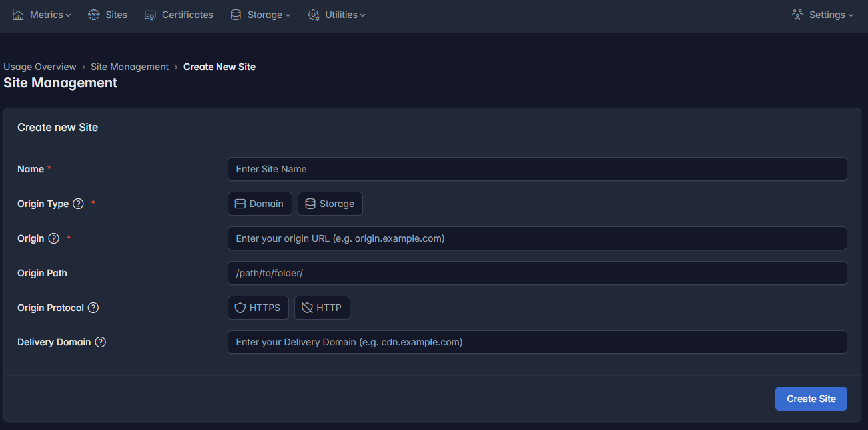The image size is (868, 430).
Task: Focus the origin URL input field
Action: pyautogui.click(x=538, y=238)
